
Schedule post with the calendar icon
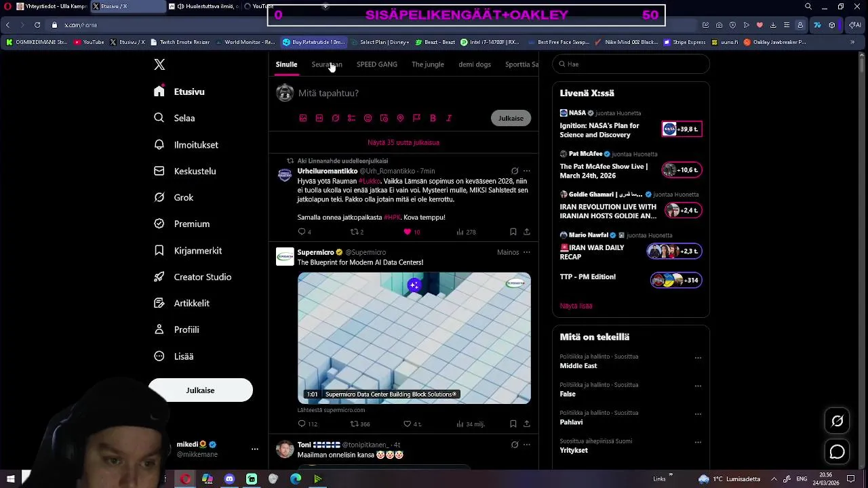pyautogui.click(x=384, y=118)
